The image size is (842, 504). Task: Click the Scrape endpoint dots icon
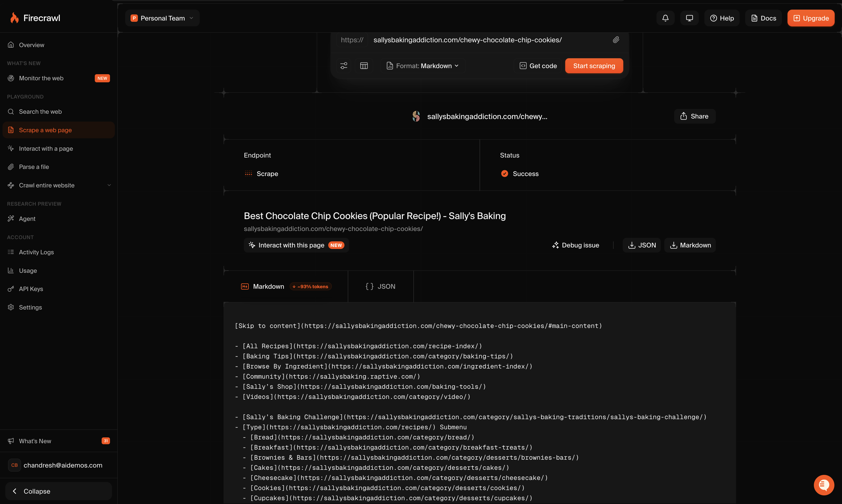click(248, 173)
